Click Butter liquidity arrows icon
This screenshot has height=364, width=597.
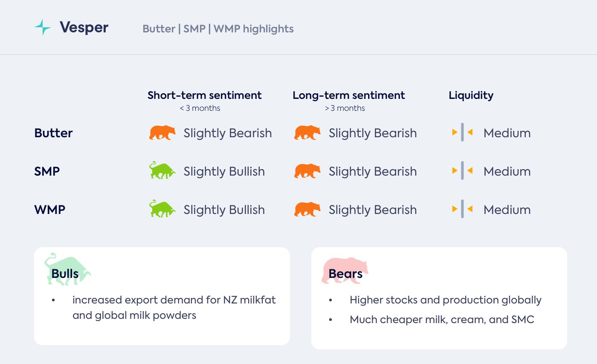[x=462, y=133]
